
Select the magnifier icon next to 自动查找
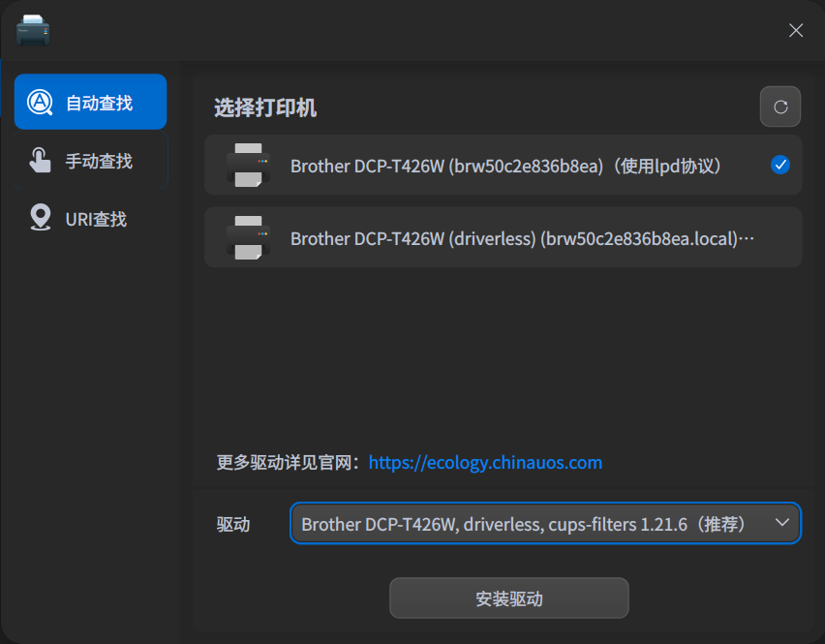click(40, 101)
